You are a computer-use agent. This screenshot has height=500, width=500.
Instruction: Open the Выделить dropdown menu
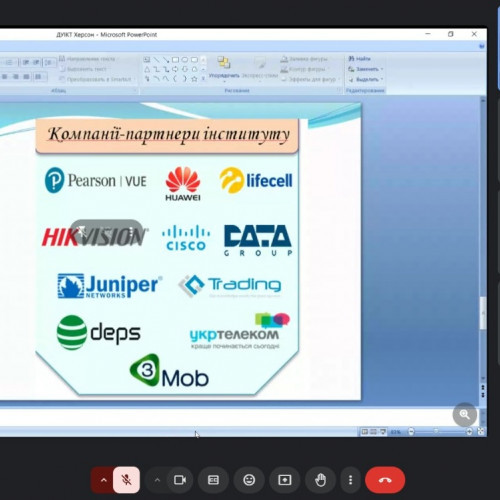366,79
